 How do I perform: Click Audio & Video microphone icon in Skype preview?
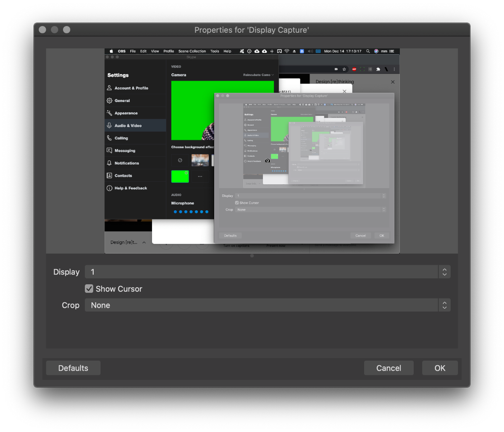tap(109, 126)
